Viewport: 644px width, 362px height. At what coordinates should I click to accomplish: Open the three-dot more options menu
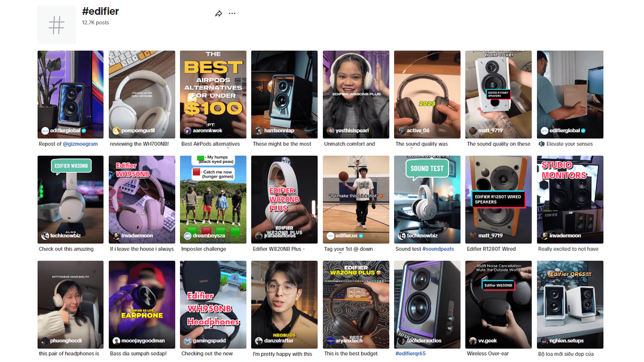tap(232, 13)
